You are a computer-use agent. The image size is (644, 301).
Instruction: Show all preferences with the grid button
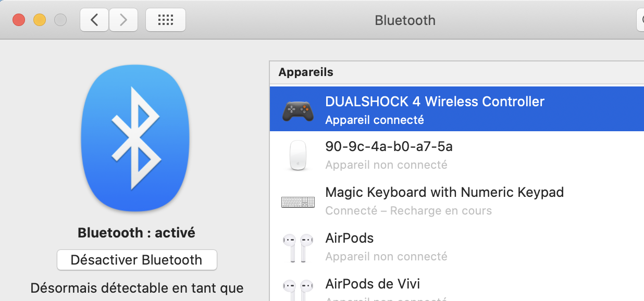pos(165,20)
